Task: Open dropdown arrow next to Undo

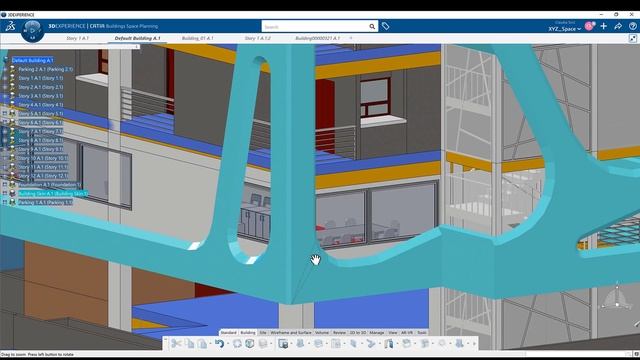Action: click(227, 344)
